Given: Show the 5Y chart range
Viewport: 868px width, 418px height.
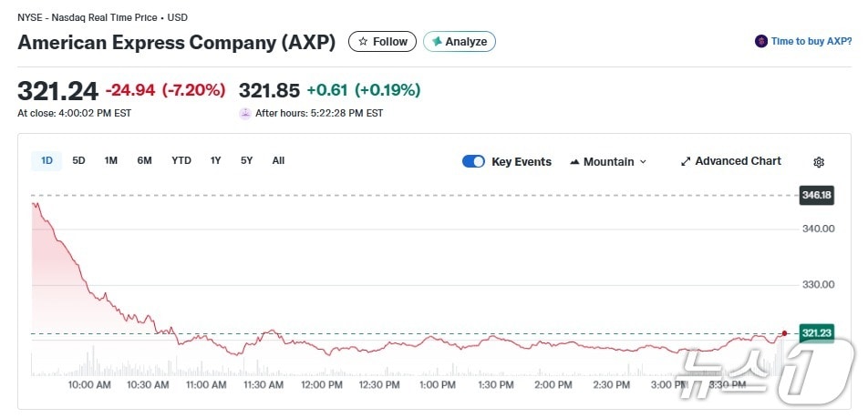Looking at the screenshot, I should pyautogui.click(x=246, y=160).
